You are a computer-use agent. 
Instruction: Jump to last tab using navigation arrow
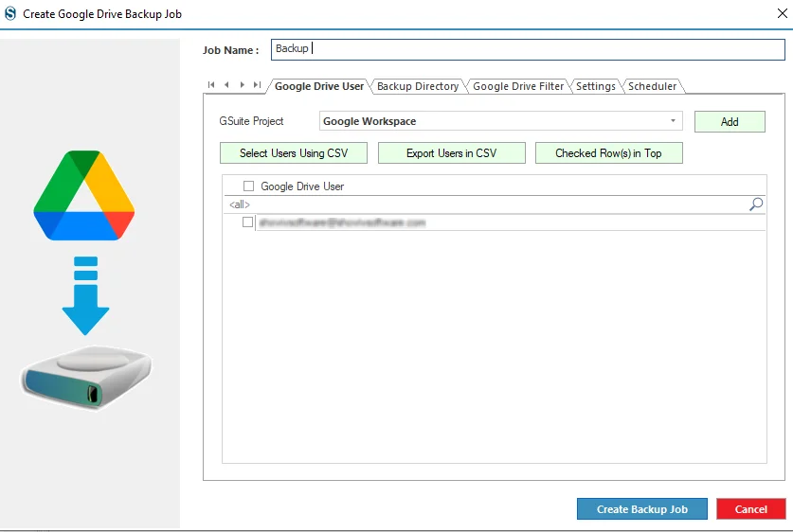click(258, 85)
